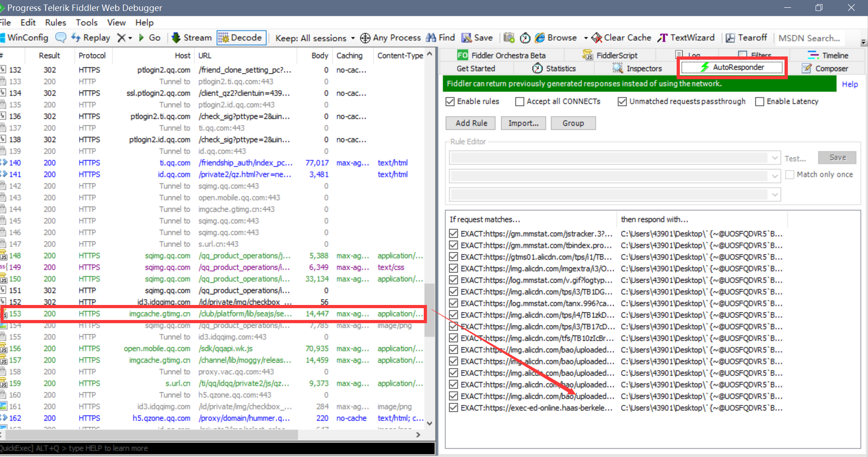This screenshot has height=457, width=868.
Task: Toggle the Enable rules checkbox
Action: pos(450,102)
